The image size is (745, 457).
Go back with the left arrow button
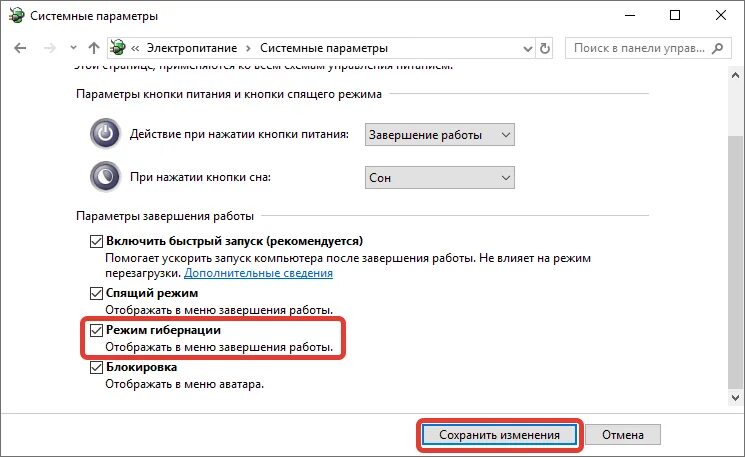pos(20,48)
